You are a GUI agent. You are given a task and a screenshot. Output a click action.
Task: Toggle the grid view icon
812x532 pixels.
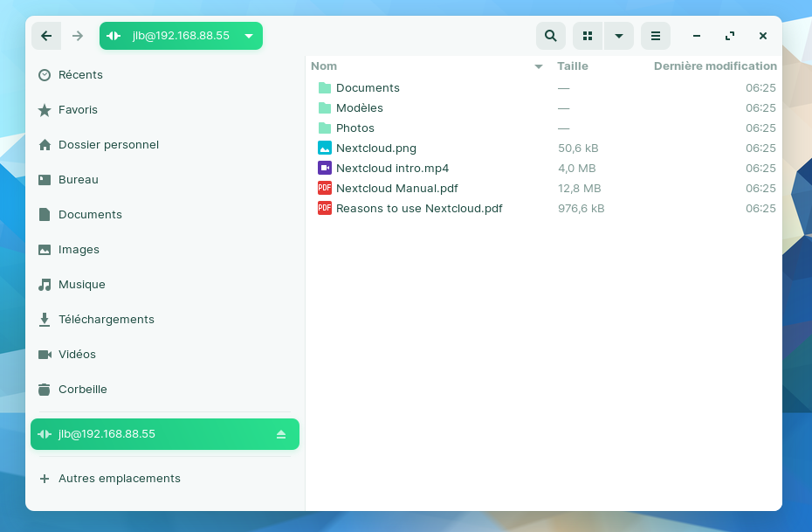point(588,36)
